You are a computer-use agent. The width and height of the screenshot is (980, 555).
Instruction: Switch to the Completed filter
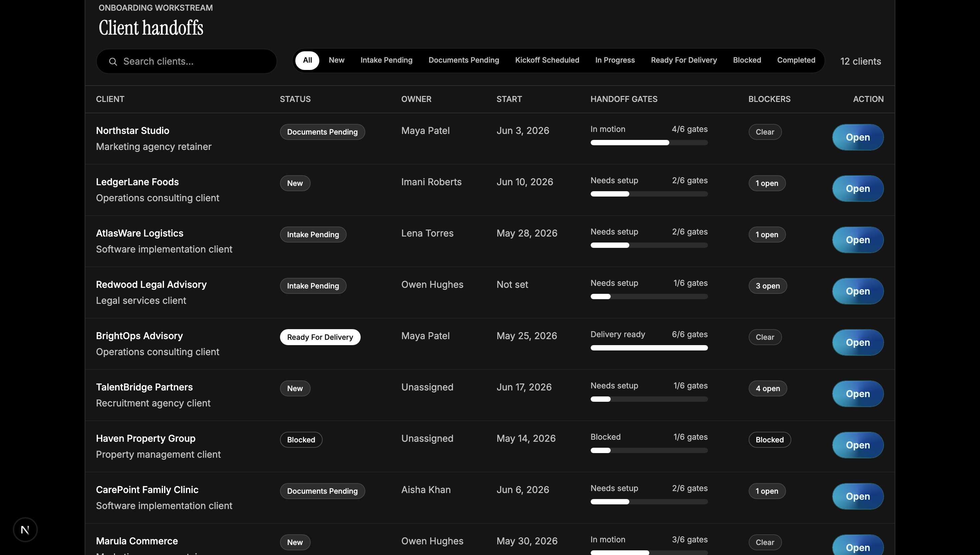click(x=796, y=60)
